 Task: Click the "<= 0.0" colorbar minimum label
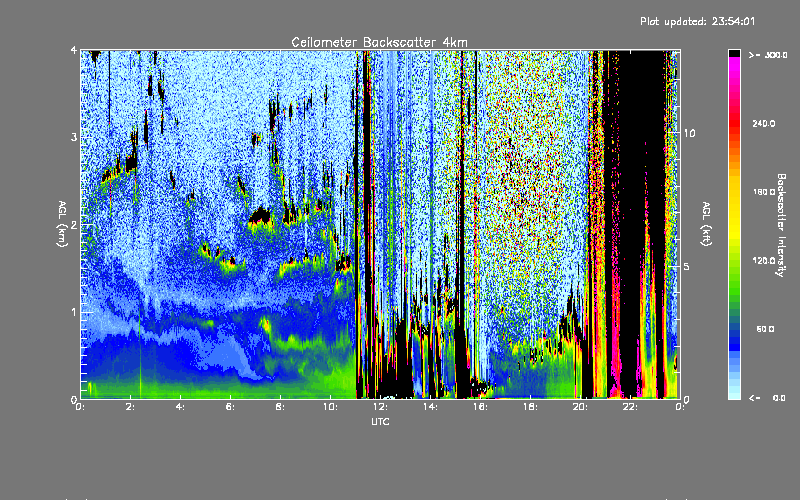pyautogui.click(x=768, y=398)
